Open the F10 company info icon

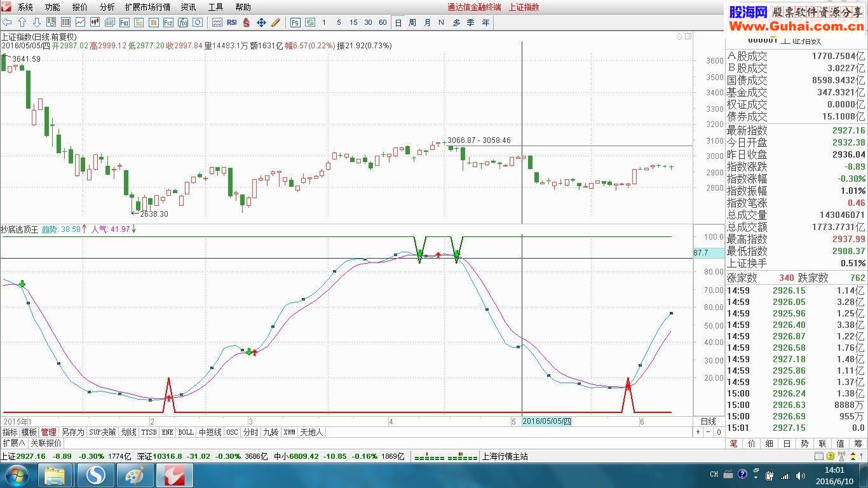tap(124, 22)
